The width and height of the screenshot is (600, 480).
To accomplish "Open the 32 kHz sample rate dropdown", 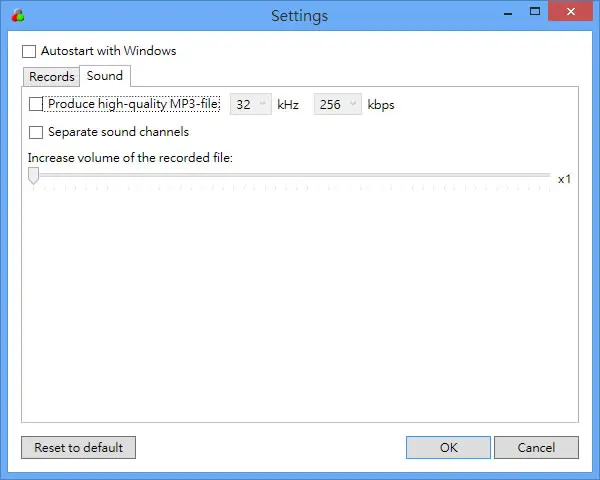I will coord(251,104).
